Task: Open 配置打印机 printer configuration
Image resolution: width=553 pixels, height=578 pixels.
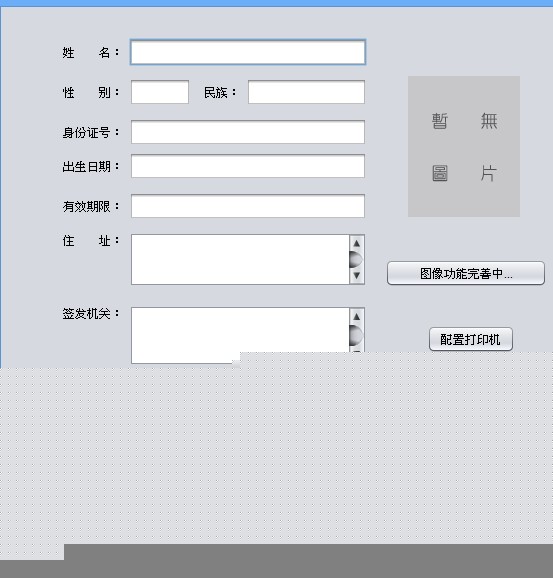Action: 471,339
